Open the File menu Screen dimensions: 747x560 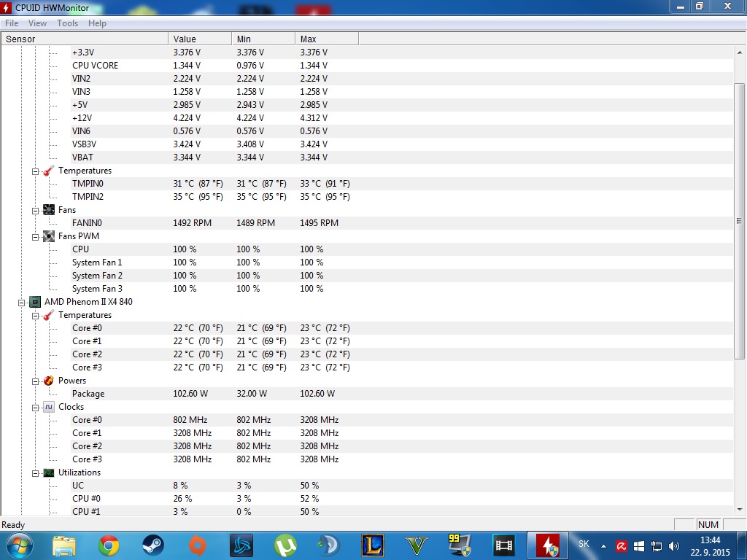tap(12, 23)
